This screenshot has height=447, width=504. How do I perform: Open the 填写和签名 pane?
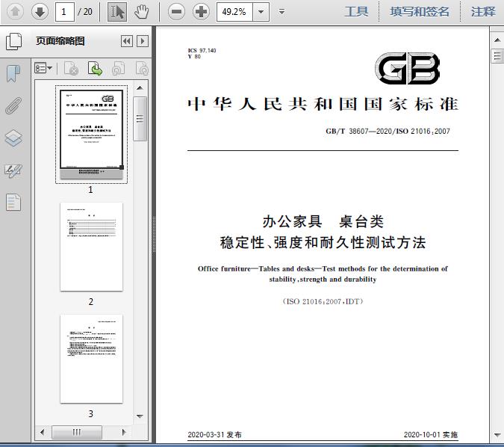click(420, 12)
